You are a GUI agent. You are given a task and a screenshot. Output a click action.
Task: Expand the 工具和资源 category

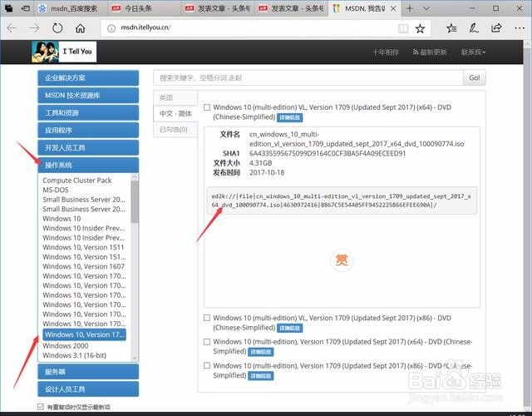(88, 113)
